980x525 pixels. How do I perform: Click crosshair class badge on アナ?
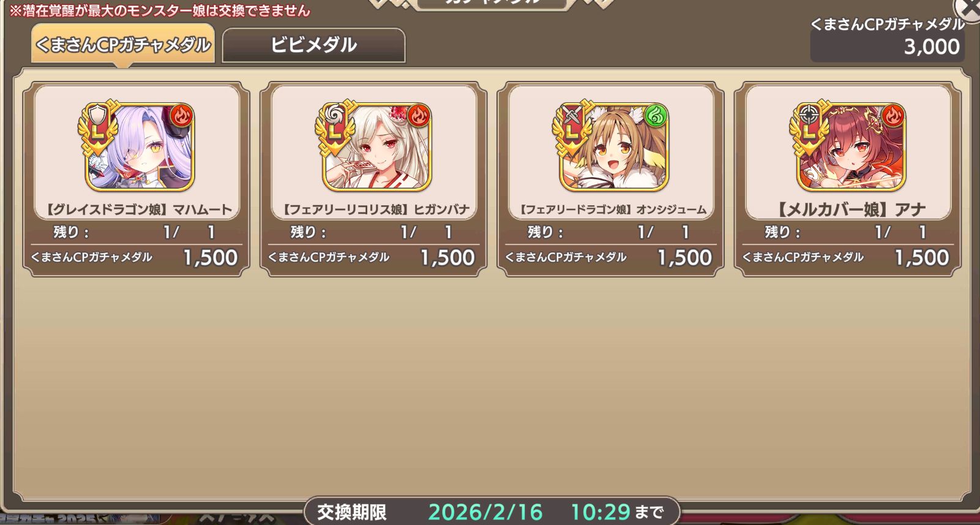coord(809,114)
